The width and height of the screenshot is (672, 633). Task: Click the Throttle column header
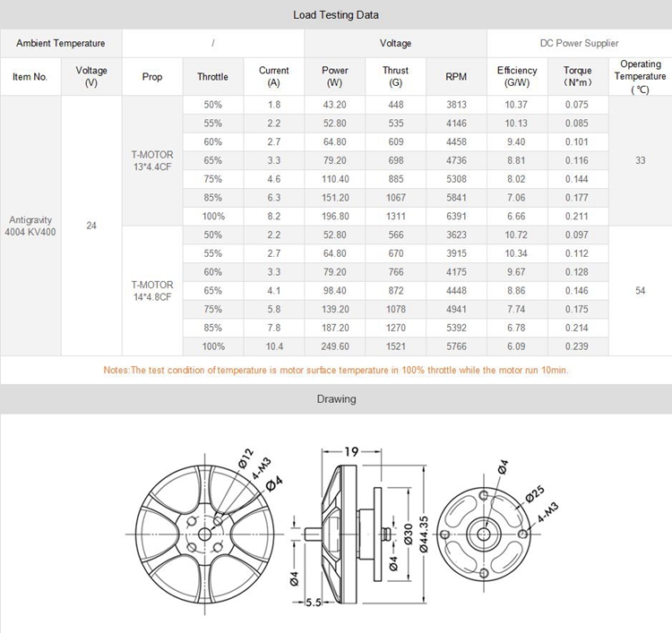[212, 77]
